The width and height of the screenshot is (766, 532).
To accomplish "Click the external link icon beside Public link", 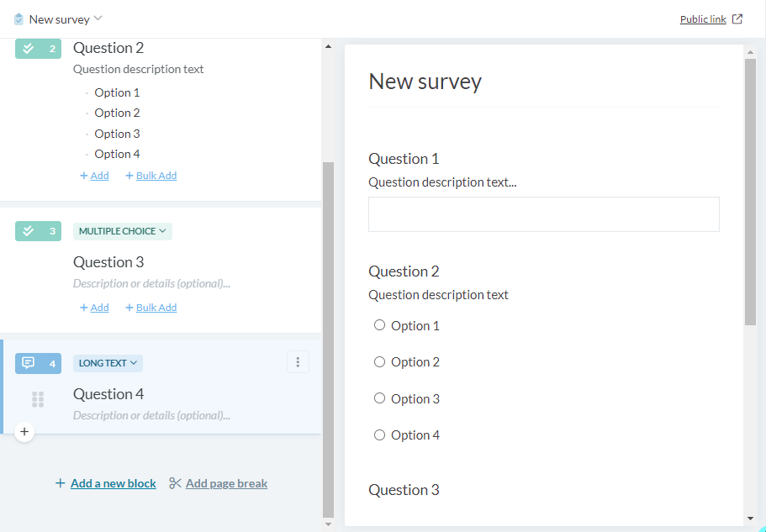I will point(737,19).
